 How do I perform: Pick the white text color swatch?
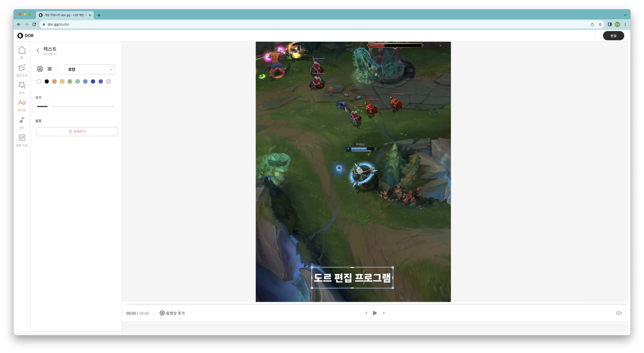point(39,82)
